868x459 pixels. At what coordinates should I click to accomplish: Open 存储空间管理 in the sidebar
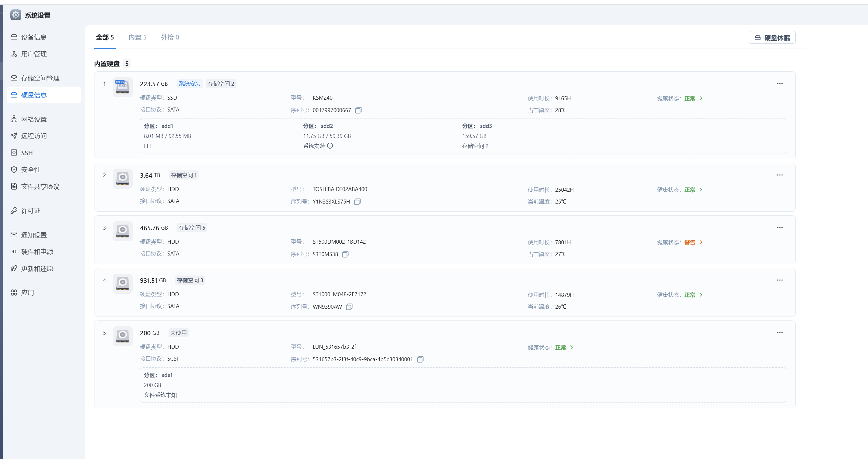pos(40,78)
